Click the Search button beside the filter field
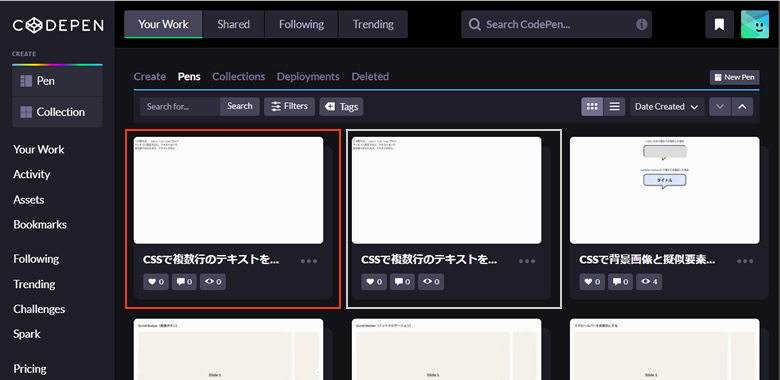The height and width of the screenshot is (380, 780). click(x=240, y=106)
